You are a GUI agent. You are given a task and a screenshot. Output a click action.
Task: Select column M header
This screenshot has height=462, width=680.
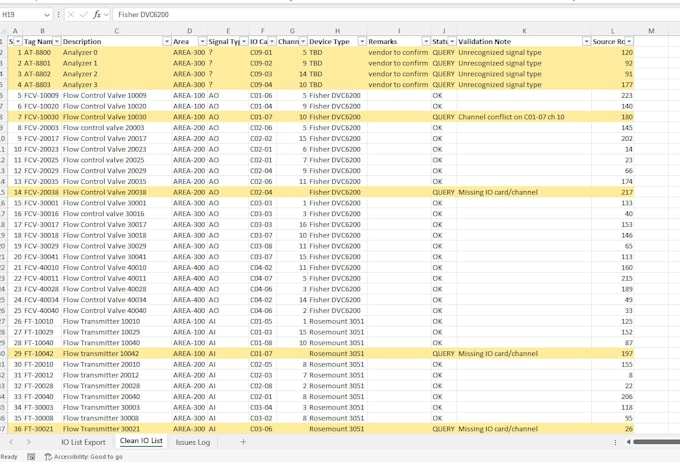tap(651, 31)
